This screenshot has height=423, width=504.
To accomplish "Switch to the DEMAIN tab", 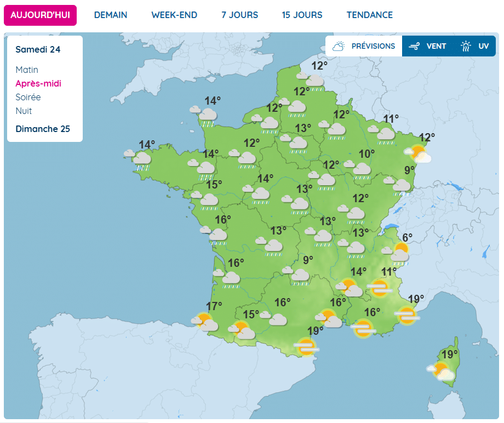I will click(111, 15).
